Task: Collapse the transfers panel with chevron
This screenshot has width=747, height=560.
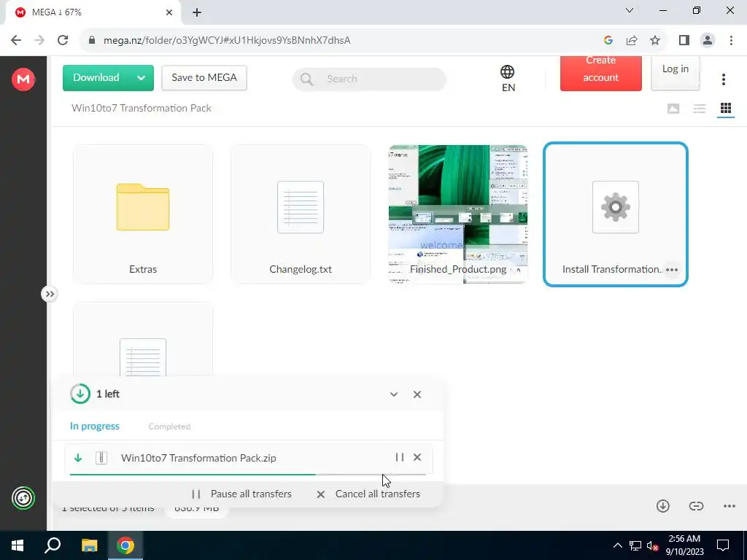Action: pos(394,394)
